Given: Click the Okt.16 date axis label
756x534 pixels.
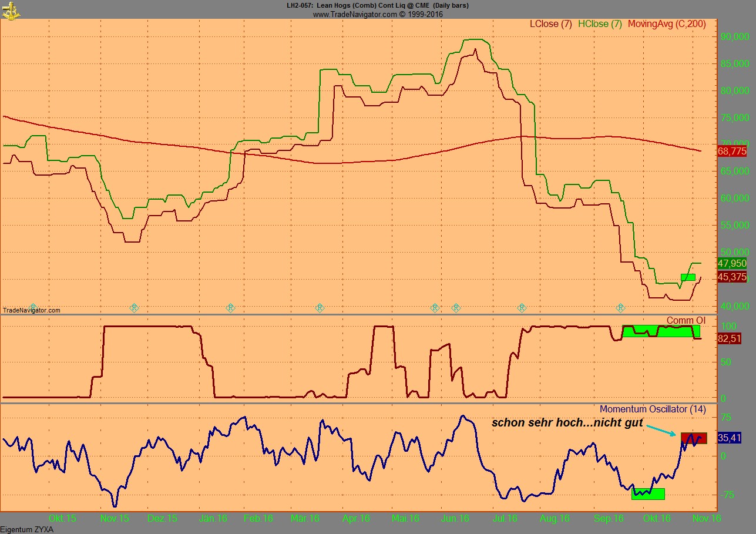Looking at the screenshot, I should pyautogui.click(x=658, y=519).
